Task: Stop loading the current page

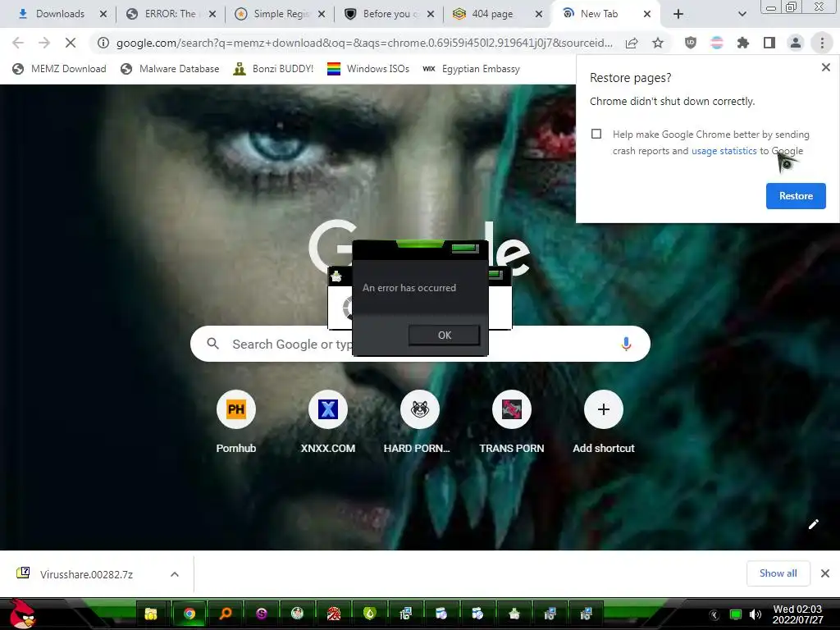Action: (x=71, y=43)
